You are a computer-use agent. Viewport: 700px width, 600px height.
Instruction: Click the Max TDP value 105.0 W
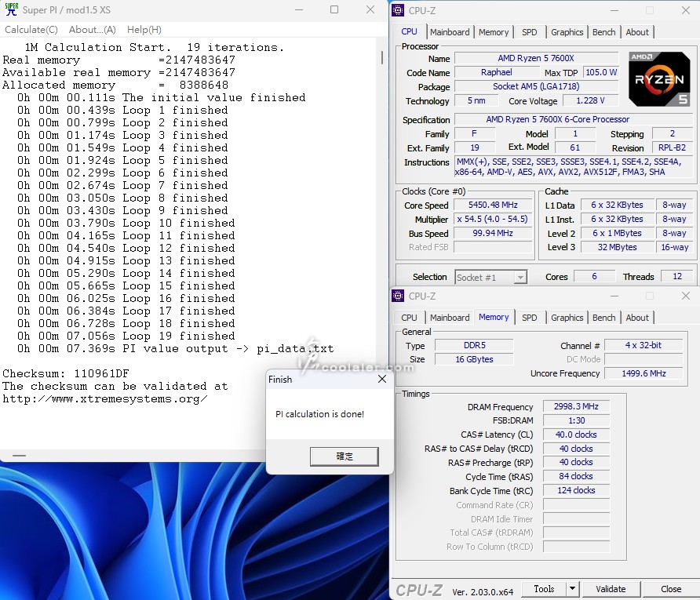[x=601, y=72]
